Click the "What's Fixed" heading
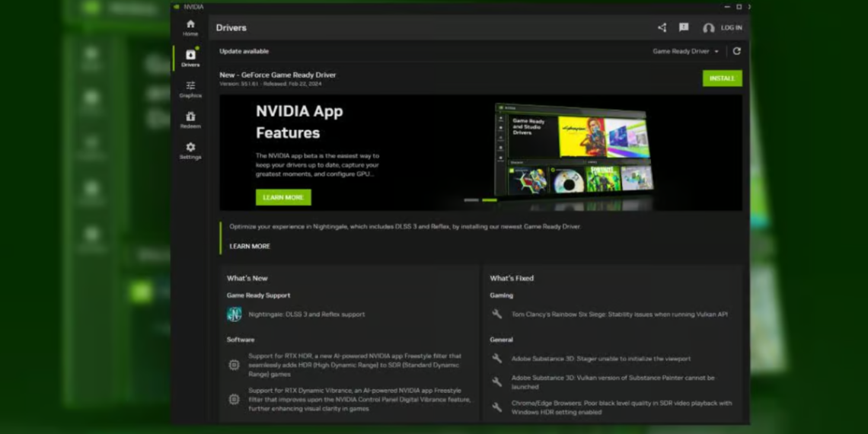Image resolution: width=868 pixels, height=434 pixels. (512, 278)
